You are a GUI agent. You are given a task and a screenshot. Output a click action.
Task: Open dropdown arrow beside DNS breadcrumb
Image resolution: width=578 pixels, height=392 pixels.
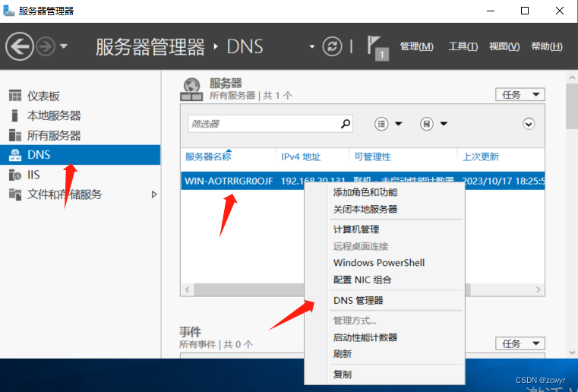pyautogui.click(x=312, y=47)
